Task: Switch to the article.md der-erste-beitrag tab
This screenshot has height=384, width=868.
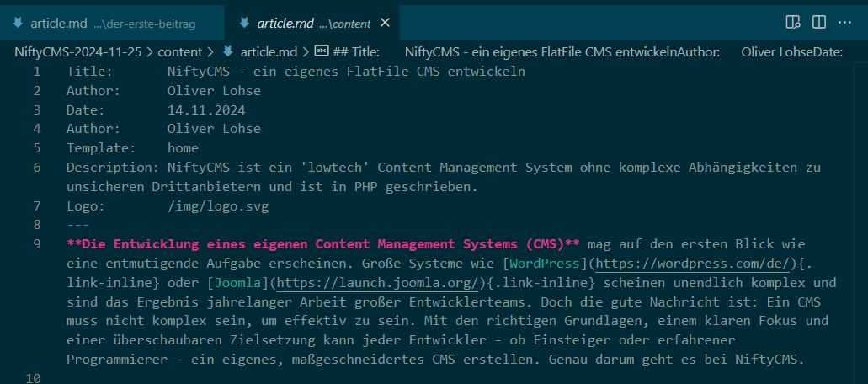Action: (x=109, y=23)
